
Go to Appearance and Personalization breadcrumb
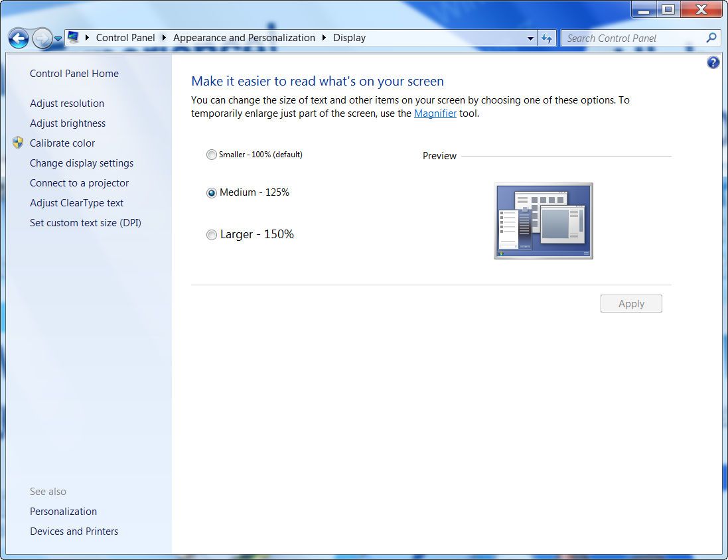[x=244, y=38]
